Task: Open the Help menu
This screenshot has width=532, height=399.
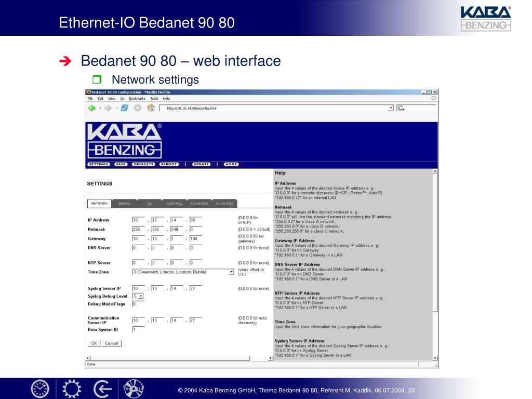Action: pos(166,99)
